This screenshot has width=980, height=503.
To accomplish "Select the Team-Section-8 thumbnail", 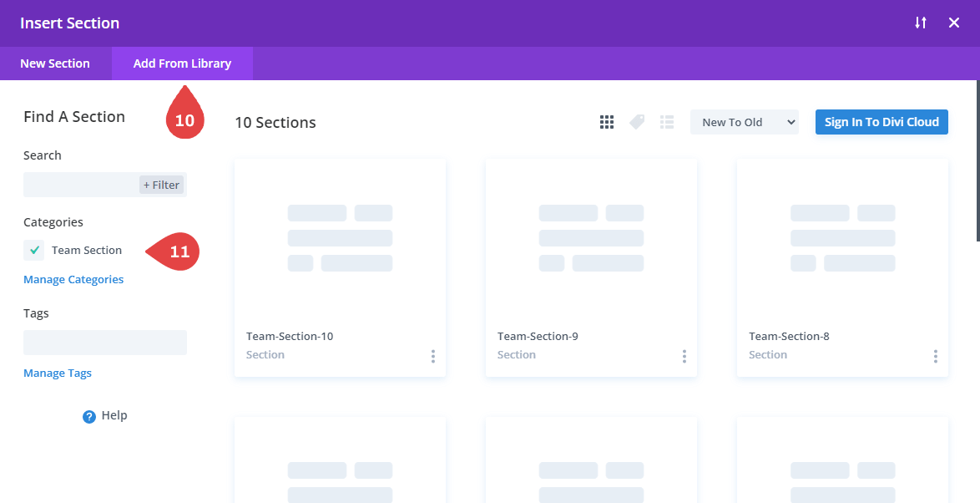I will tap(842, 238).
